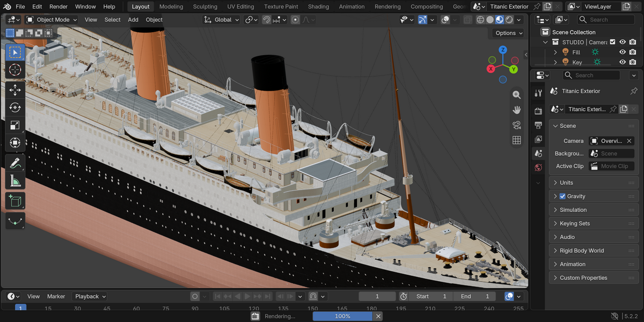Open the World properties tab
This screenshot has width=644, height=322.
[x=538, y=167]
